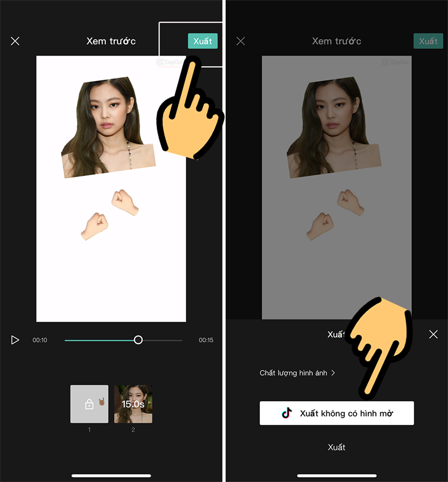The image size is (448, 482).
Task: Select the 15.0s clip thumbnail
Action: 134,405
